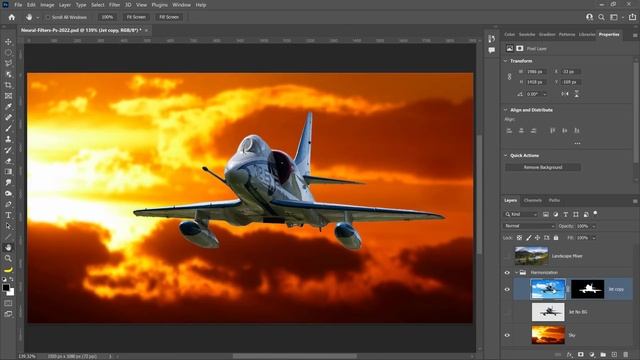Screen dimensions: 640x360
Task: Select the Elliptical Marquee tool
Action: click(8, 53)
